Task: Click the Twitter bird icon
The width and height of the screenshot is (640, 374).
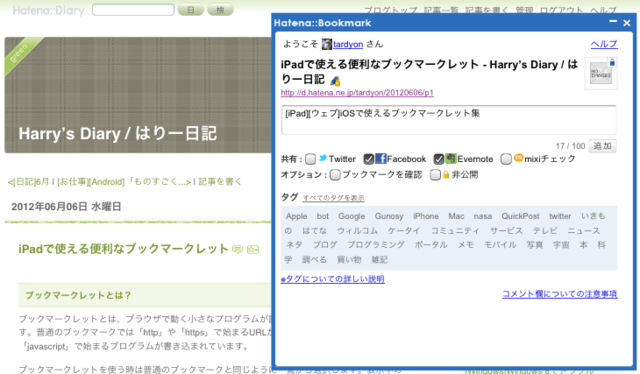Action: [323, 158]
